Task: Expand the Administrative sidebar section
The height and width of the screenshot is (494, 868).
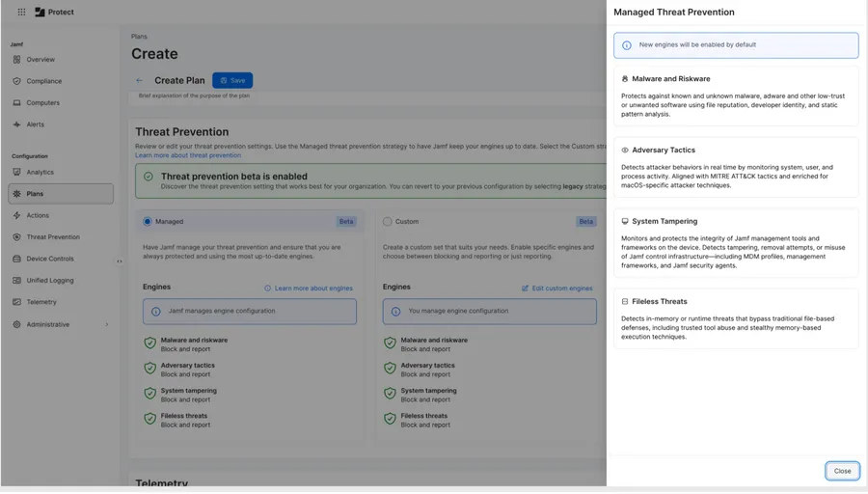Action: point(106,325)
